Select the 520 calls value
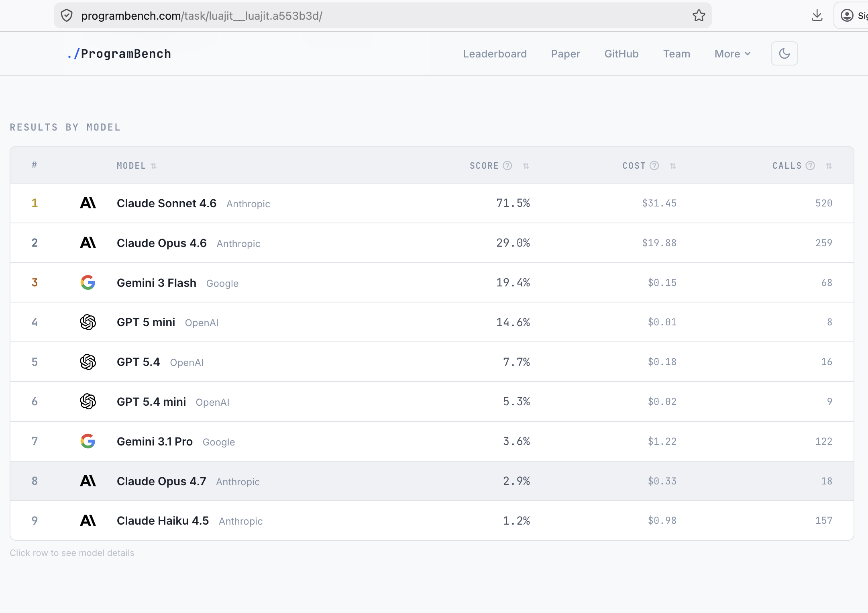 click(x=824, y=203)
